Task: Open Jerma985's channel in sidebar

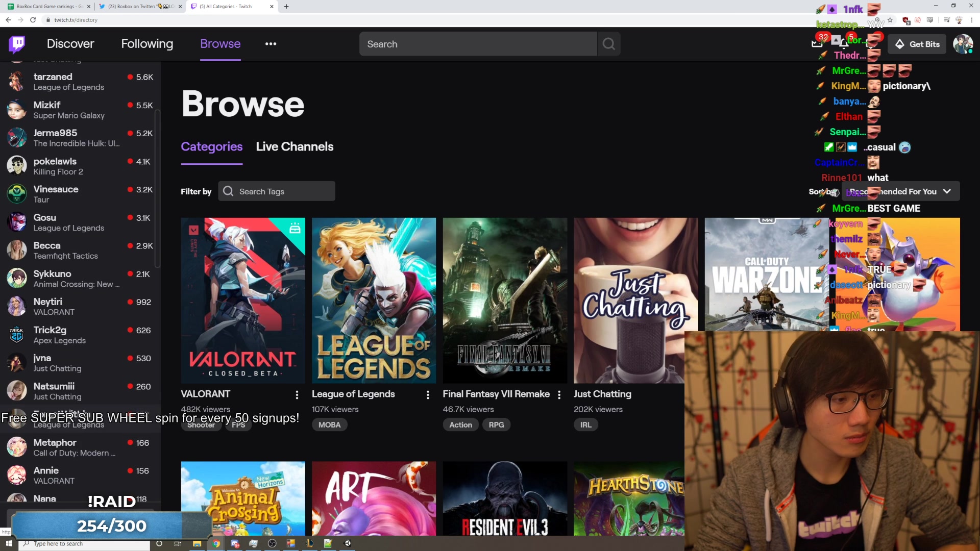Action: pyautogui.click(x=80, y=138)
